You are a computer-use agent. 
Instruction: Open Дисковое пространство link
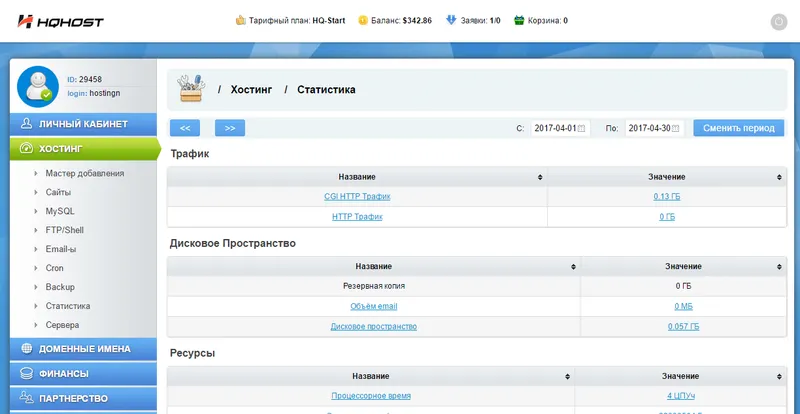[373, 327]
